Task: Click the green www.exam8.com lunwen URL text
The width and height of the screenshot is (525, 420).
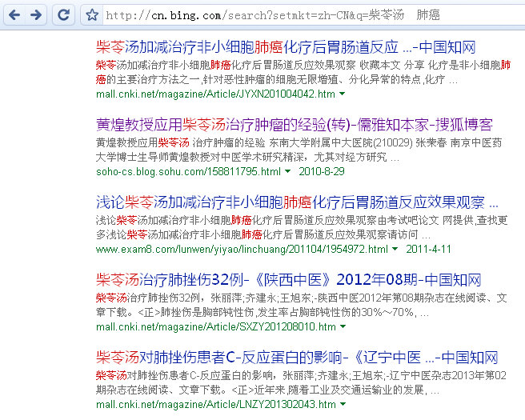Action: tap(242, 250)
